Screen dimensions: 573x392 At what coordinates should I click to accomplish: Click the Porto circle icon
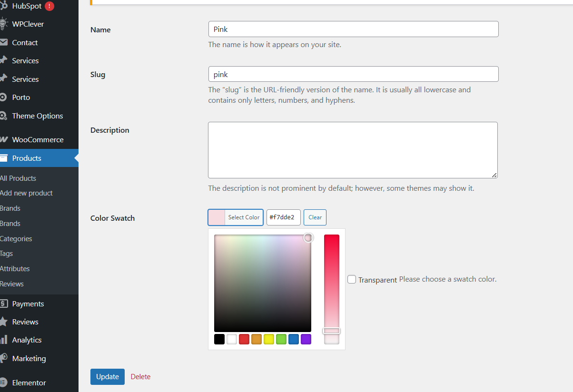3,97
